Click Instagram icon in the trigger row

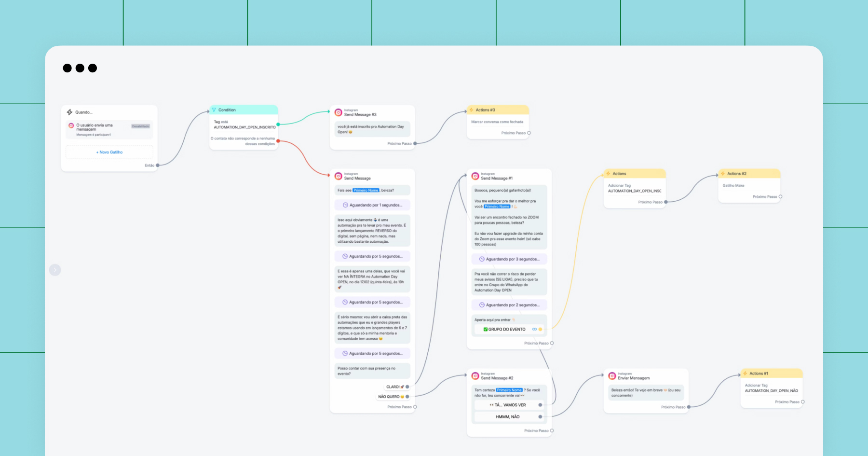point(71,125)
